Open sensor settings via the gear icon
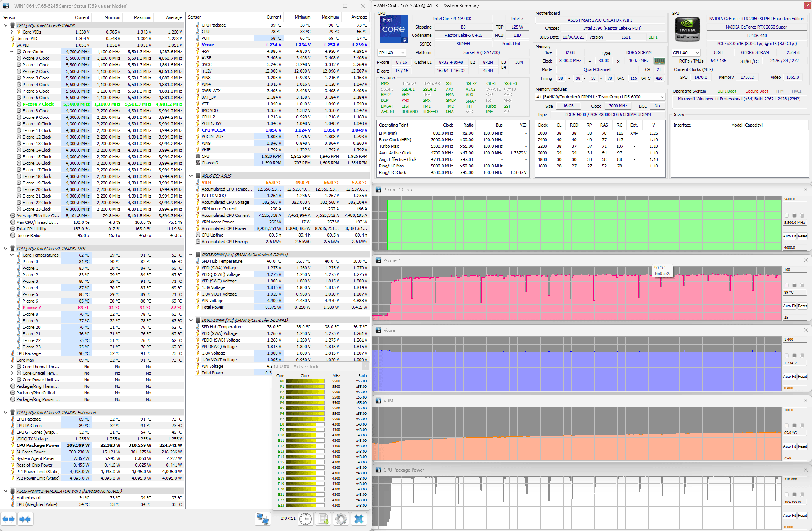Screen dimensions: 812x531 coord(341,519)
